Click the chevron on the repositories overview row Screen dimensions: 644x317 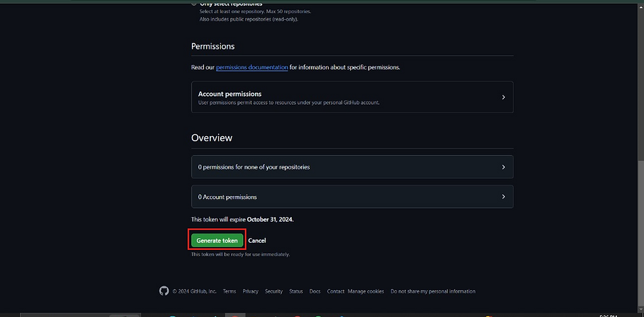tap(503, 167)
